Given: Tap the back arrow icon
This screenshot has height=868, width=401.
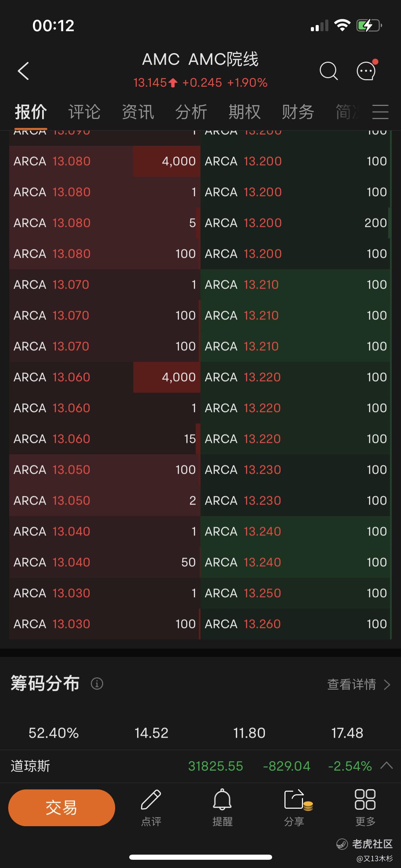Looking at the screenshot, I should point(23,71).
